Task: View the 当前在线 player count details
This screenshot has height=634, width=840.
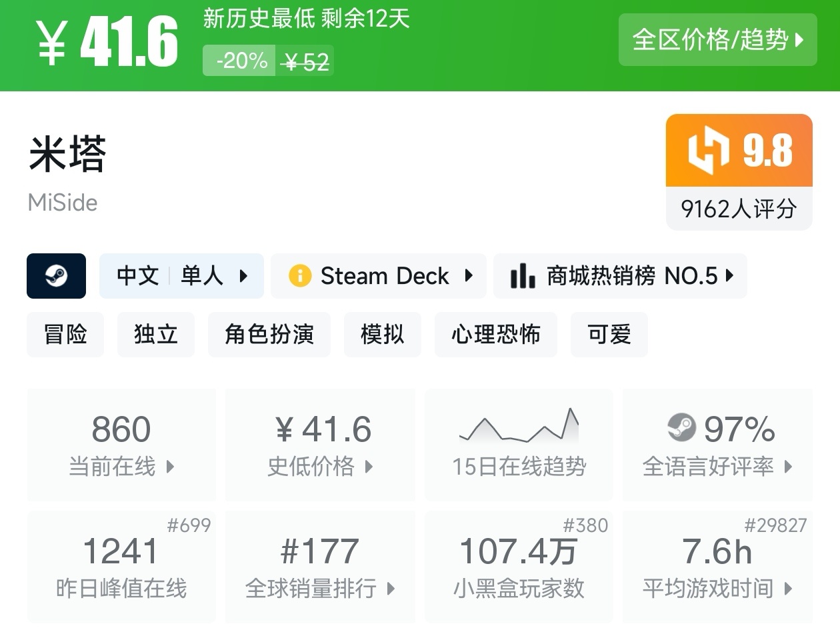Action: pyautogui.click(x=121, y=445)
